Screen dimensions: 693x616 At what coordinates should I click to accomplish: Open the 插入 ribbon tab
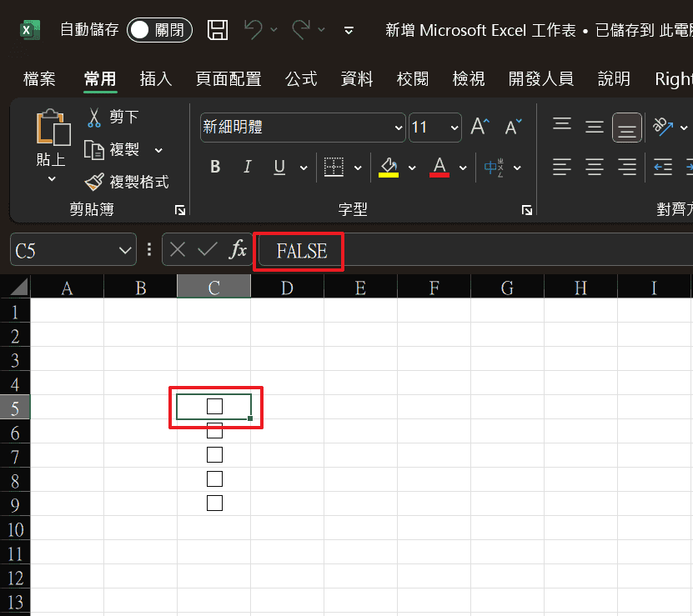pos(156,79)
